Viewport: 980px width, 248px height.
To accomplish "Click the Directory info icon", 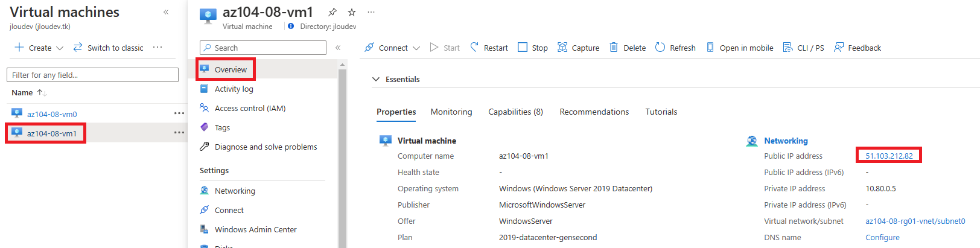I will (291, 26).
